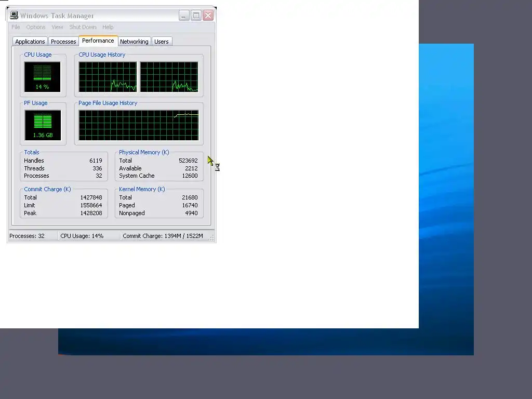532x399 pixels.
Task: Click status bar Commit Charge: 1394M / 1522M
Action: pos(163,236)
